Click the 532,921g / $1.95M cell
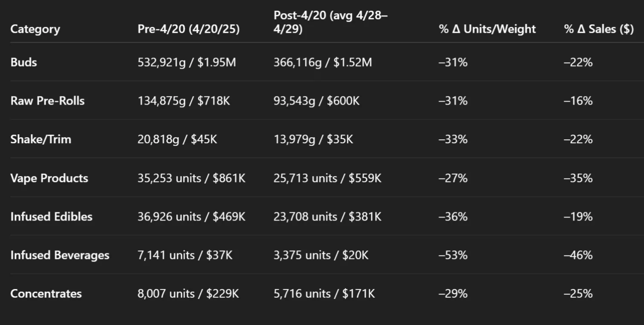Viewport: 644px width, 325px height. click(187, 63)
